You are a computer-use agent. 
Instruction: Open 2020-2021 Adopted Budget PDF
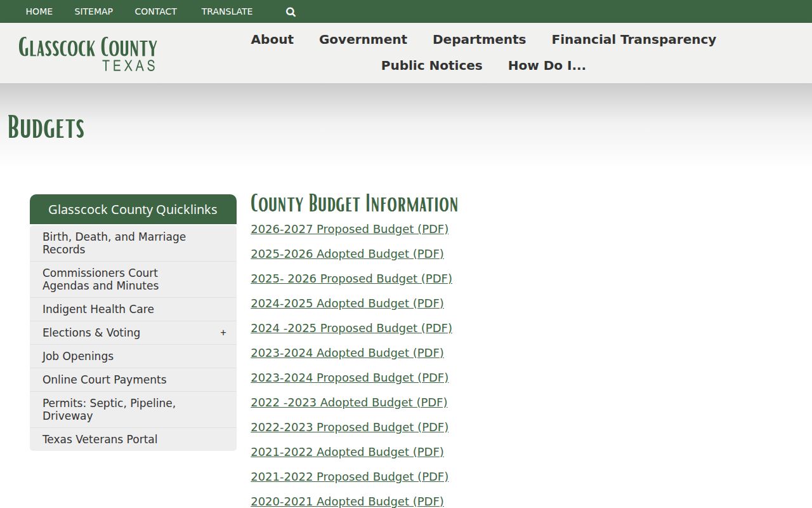point(347,501)
